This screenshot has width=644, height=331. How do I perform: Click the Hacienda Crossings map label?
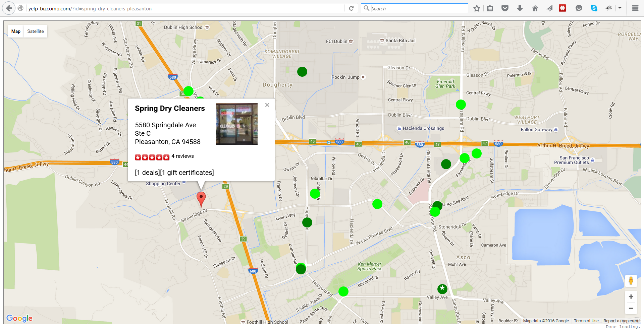pos(421,128)
